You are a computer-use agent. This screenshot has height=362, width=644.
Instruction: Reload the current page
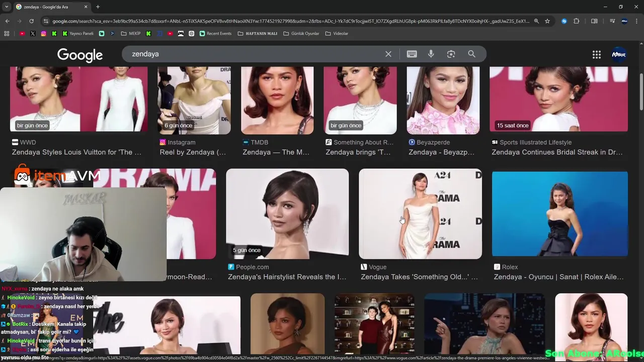[x=31, y=21]
